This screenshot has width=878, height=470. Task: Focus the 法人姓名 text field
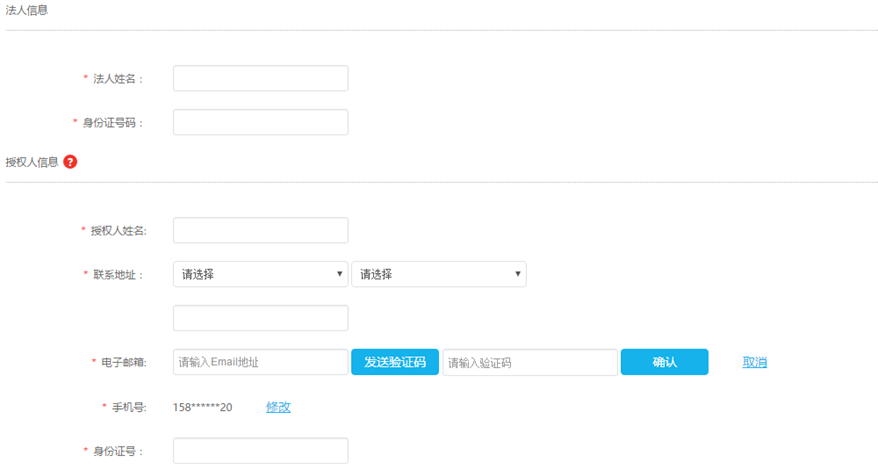tap(260, 78)
